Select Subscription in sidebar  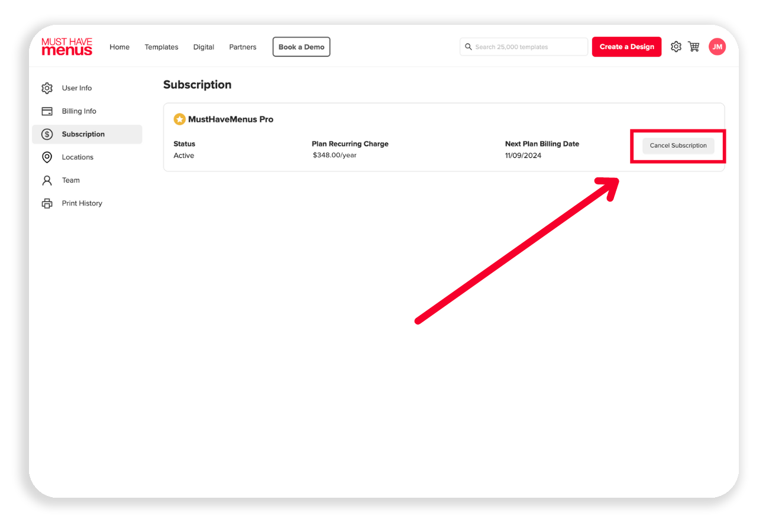tap(87, 134)
